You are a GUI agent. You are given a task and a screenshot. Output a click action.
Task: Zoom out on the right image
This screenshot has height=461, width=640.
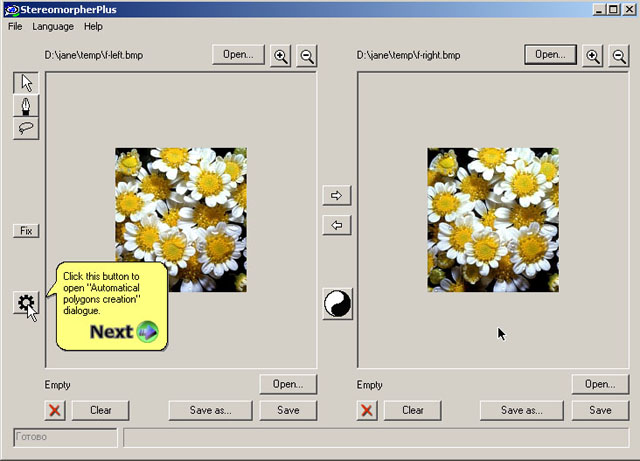pyautogui.click(x=618, y=56)
